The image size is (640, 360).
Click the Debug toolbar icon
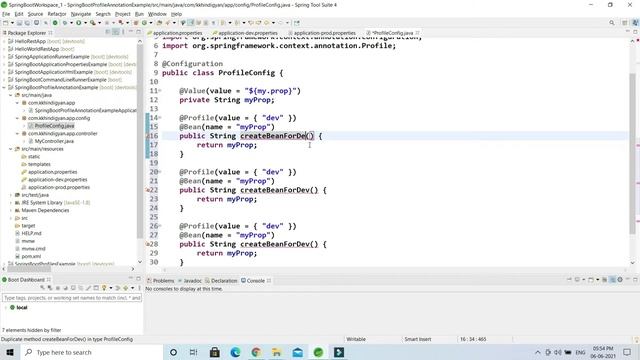[x=65, y=23]
